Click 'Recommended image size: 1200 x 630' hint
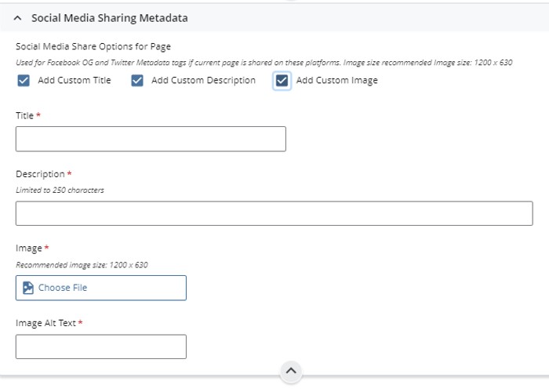549x392 pixels. point(82,265)
